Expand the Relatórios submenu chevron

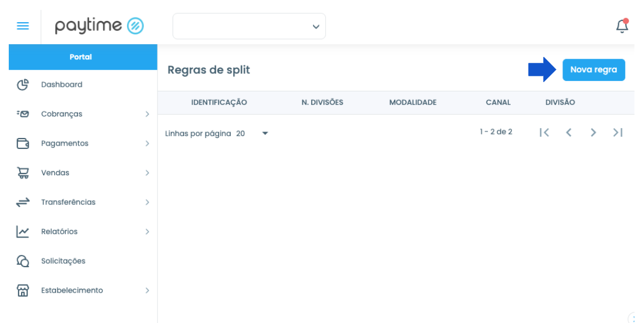tap(147, 232)
